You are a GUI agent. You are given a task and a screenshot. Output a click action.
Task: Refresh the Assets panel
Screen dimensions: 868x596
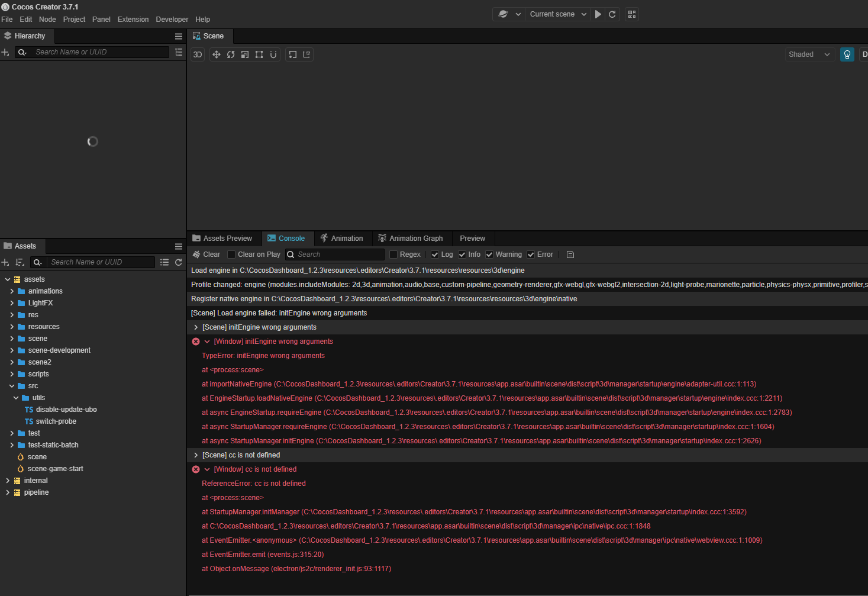pos(179,262)
